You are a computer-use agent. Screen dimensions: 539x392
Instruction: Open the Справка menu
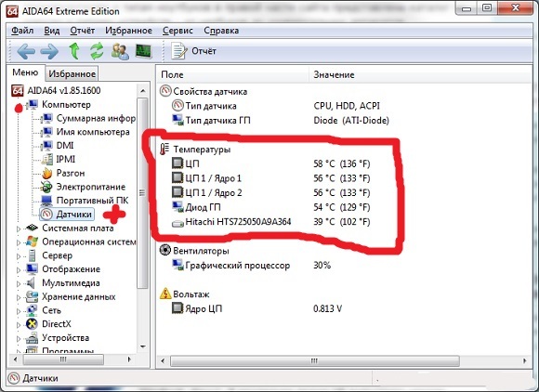(221, 31)
